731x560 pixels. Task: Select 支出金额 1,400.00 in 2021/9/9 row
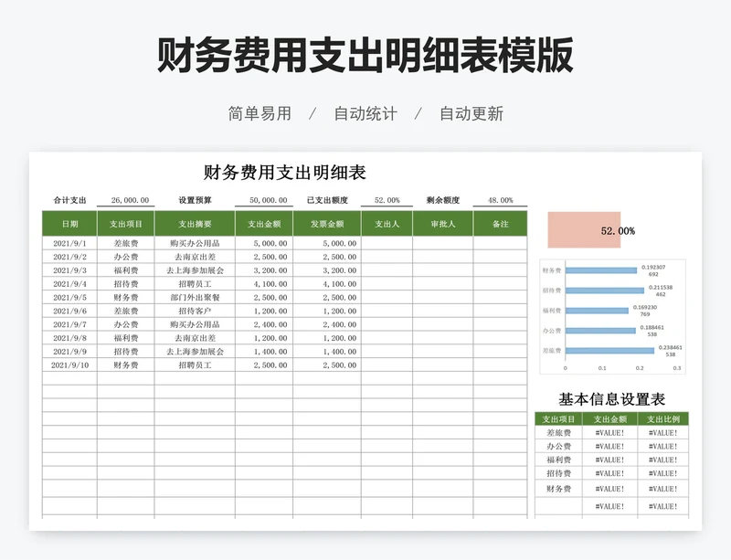(264, 352)
